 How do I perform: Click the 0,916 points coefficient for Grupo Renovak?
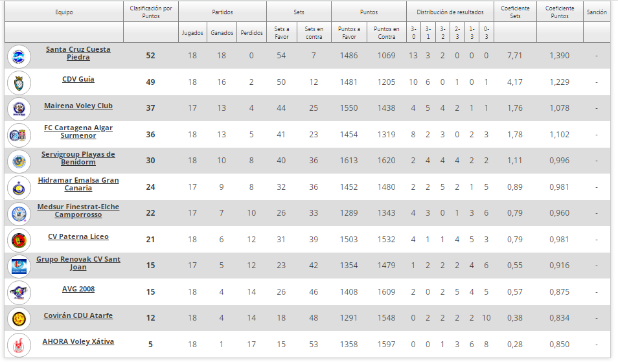tap(559, 265)
